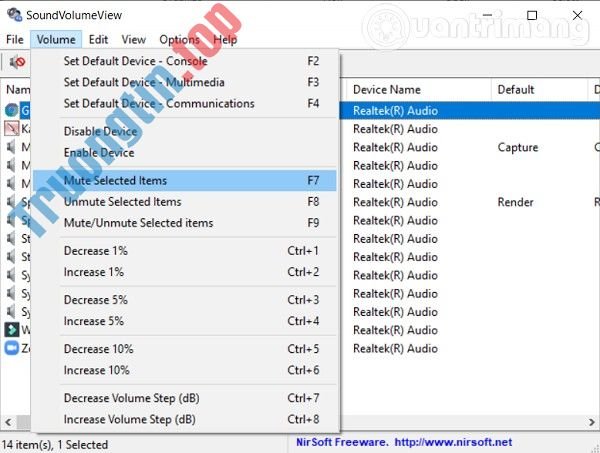Select Decrease 10% volume option
This screenshot has height=453, width=600.
click(185, 349)
